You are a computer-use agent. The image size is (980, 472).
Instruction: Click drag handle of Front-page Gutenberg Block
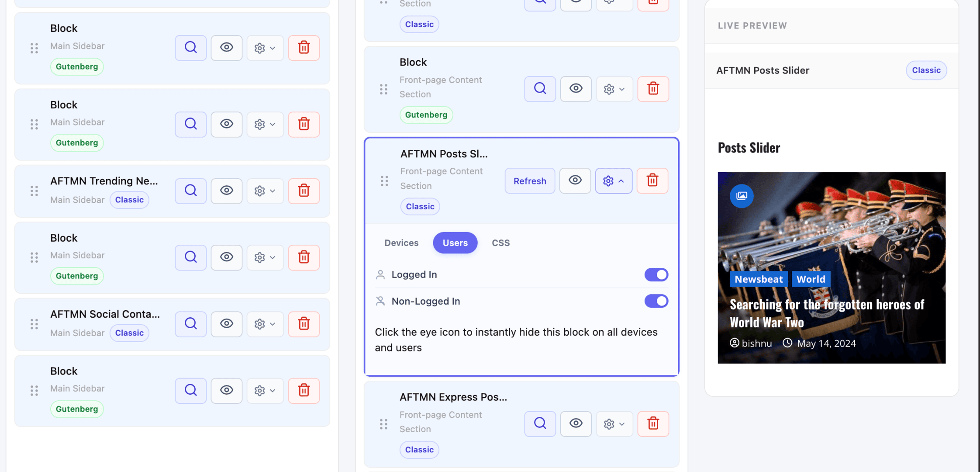(x=383, y=90)
